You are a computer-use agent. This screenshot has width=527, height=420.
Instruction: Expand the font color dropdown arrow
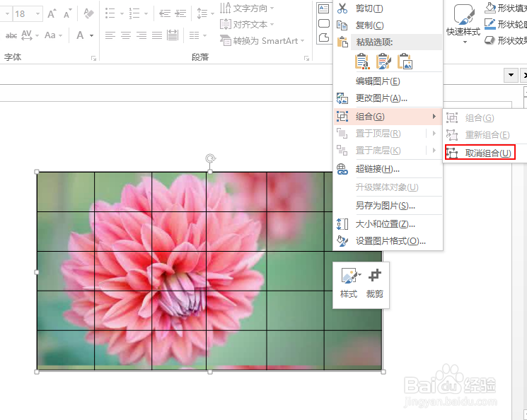click(91, 35)
